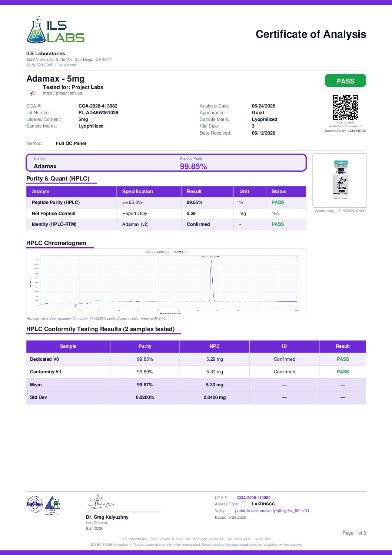The width and height of the screenshot is (392, 555).
Task: Select the 99.89% purity cell
Action: coord(145,372)
